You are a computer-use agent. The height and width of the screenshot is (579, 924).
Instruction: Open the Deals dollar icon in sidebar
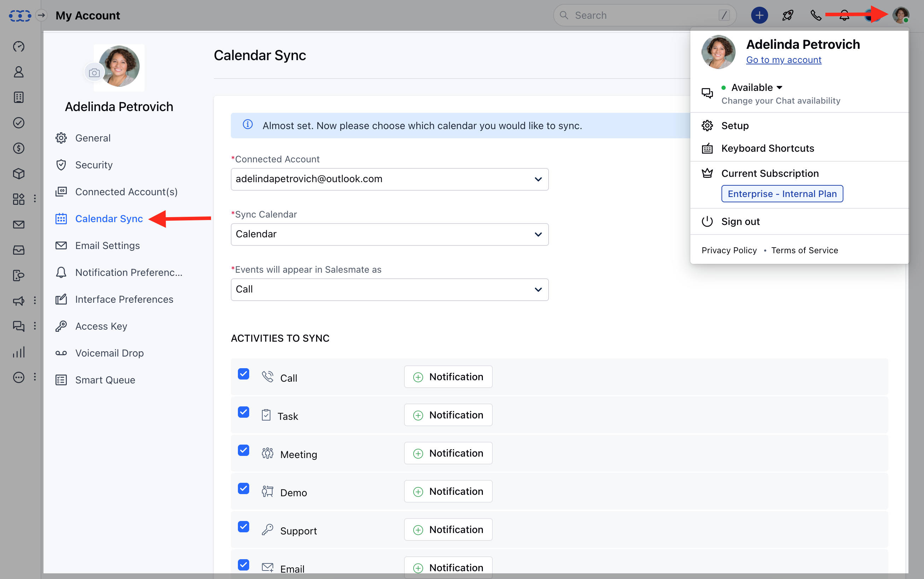18,148
